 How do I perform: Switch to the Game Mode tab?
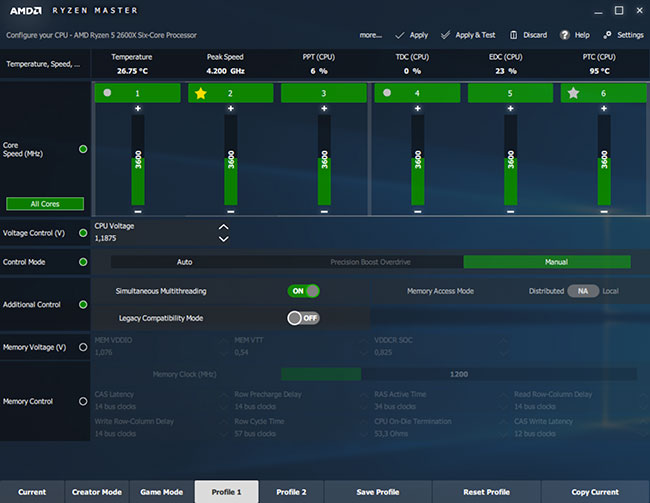(162, 492)
